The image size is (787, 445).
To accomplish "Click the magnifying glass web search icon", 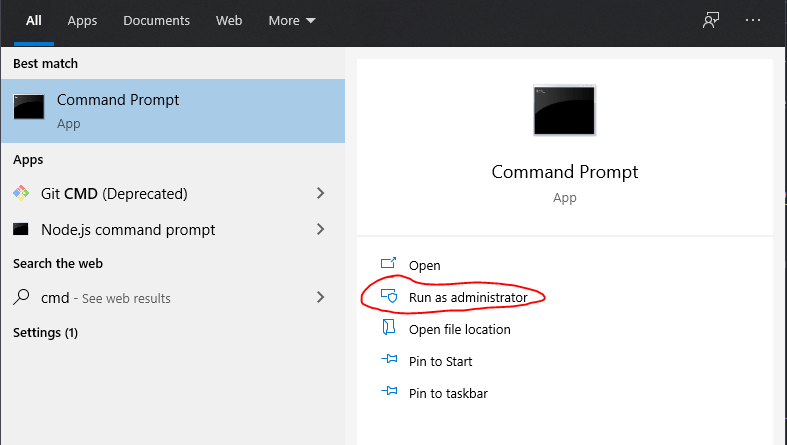I will 21,297.
